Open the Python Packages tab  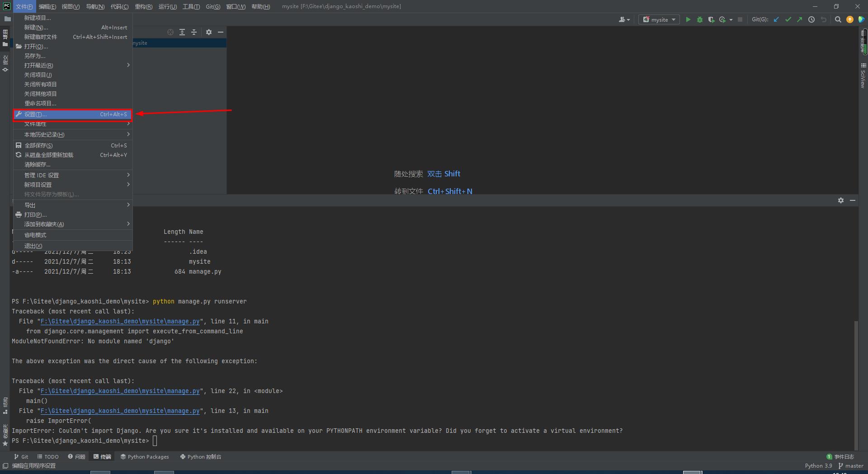click(x=145, y=457)
